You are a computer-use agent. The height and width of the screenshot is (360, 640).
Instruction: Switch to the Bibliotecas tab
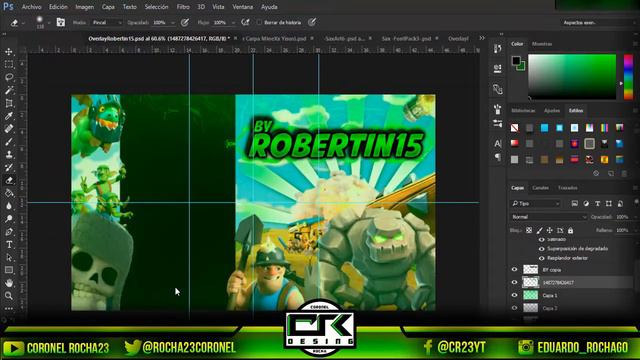pyautogui.click(x=523, y=111)
